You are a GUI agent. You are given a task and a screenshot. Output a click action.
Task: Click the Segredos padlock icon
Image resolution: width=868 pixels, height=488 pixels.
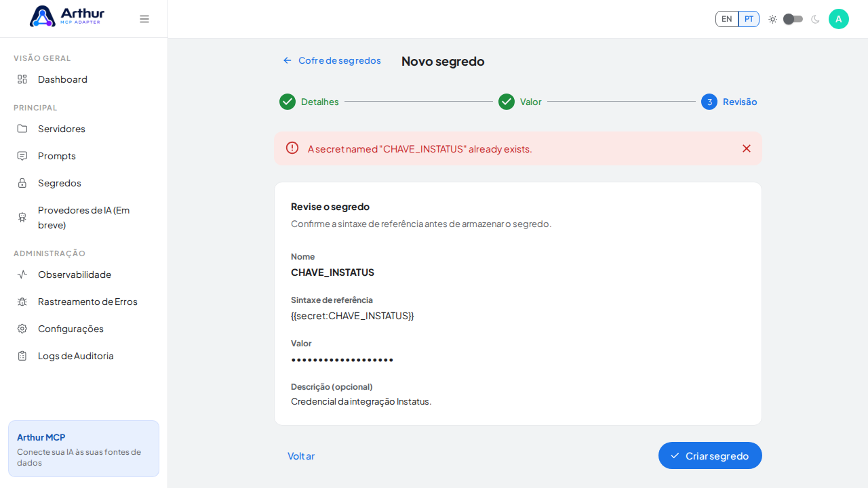pyautogui.click(x=22, y=183)
